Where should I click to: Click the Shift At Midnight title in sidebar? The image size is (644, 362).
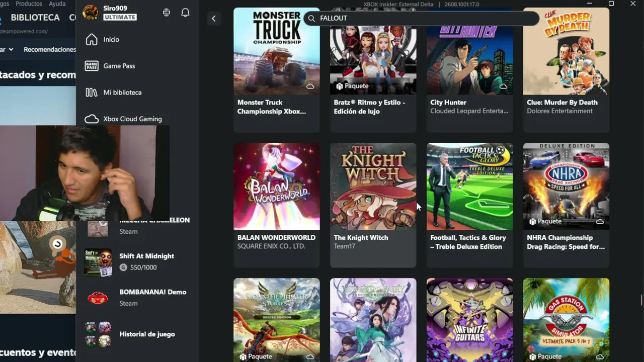[147, 256]
